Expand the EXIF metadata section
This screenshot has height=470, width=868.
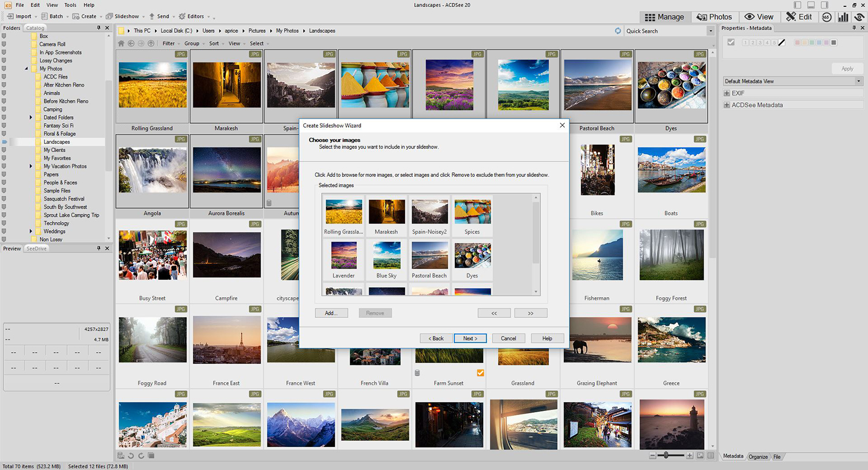click(727, 93)
